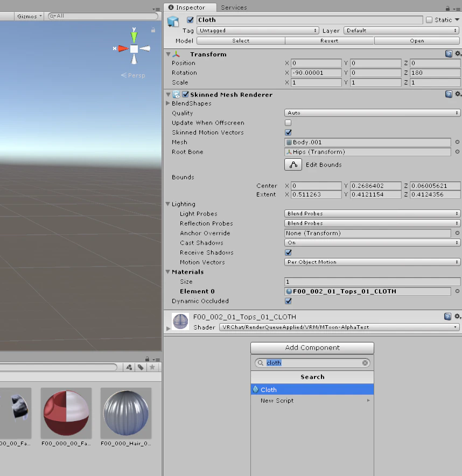Viewport: 462px width, 476px height.
Task: Click the Anchor Override object picker circle
Action: [457, 233]
